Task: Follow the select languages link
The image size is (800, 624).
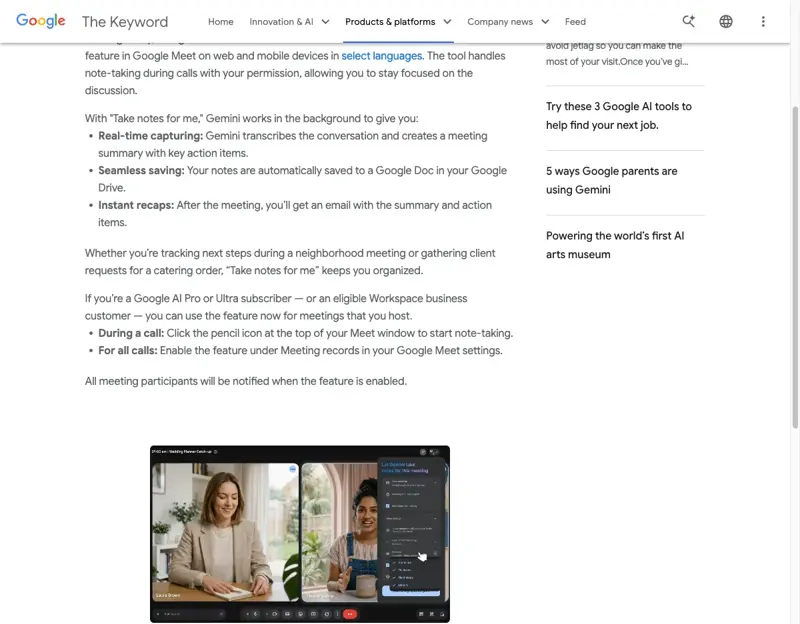Action: click(382, 56)
